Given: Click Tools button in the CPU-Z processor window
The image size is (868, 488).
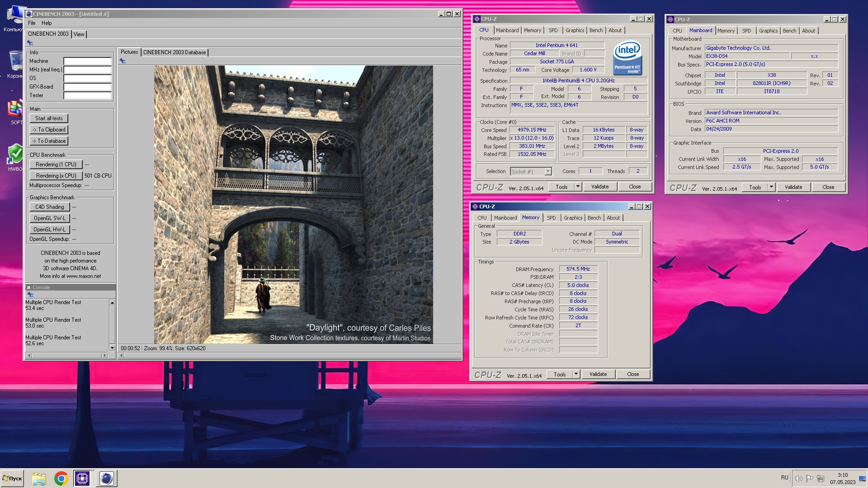Looking at the screenshot, I should tap(561, 187).
